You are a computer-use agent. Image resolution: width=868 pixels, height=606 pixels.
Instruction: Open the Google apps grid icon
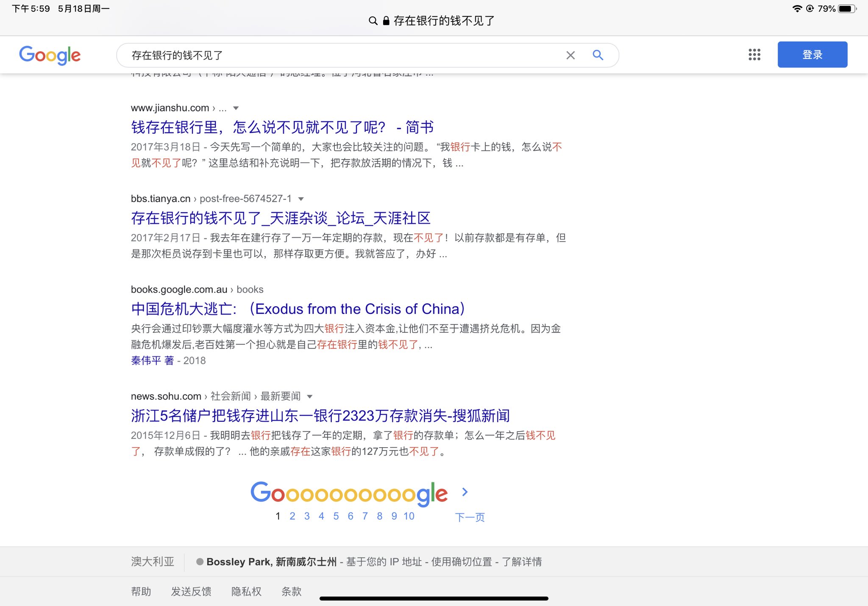754,55
